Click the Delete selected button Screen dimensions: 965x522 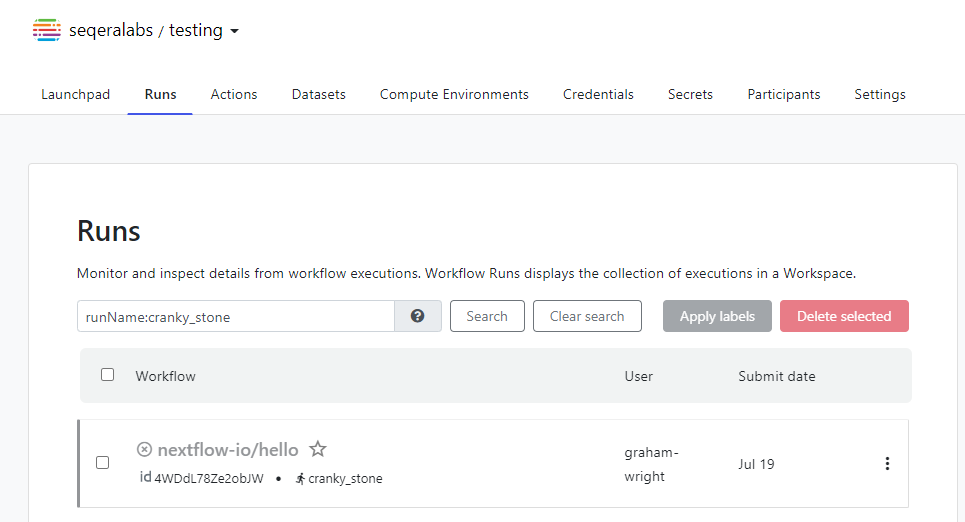[x=844, y=316]
